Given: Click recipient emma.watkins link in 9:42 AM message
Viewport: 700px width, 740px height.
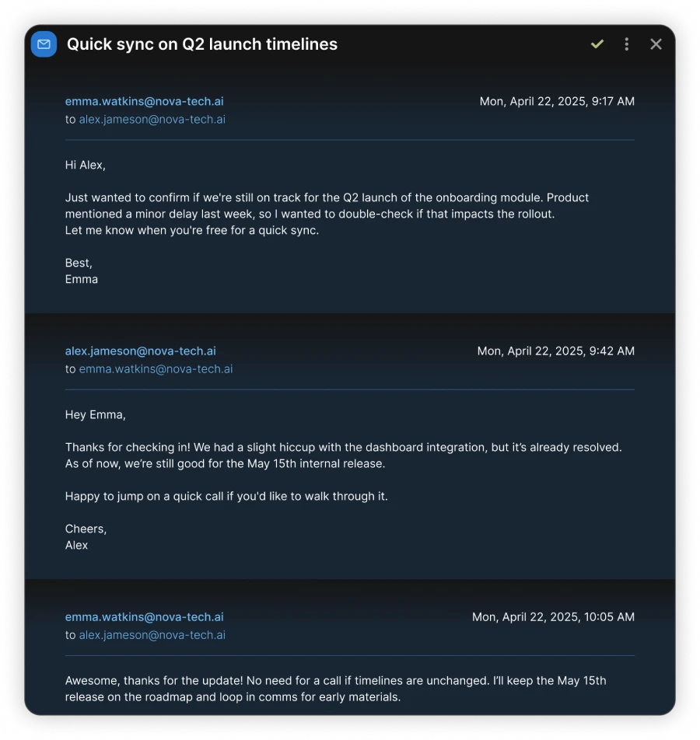Looking at the screenshot, I should [156, 369].
